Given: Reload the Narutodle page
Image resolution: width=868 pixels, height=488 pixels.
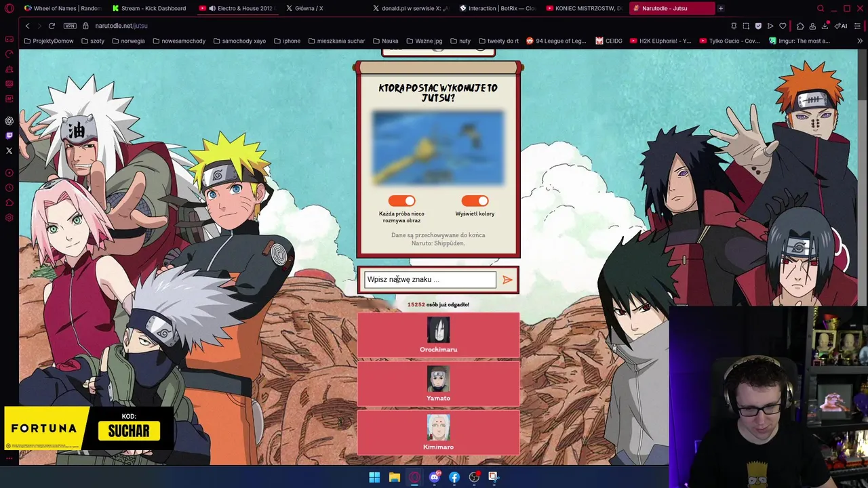Looking at the screenshot, I should (52, 26).
